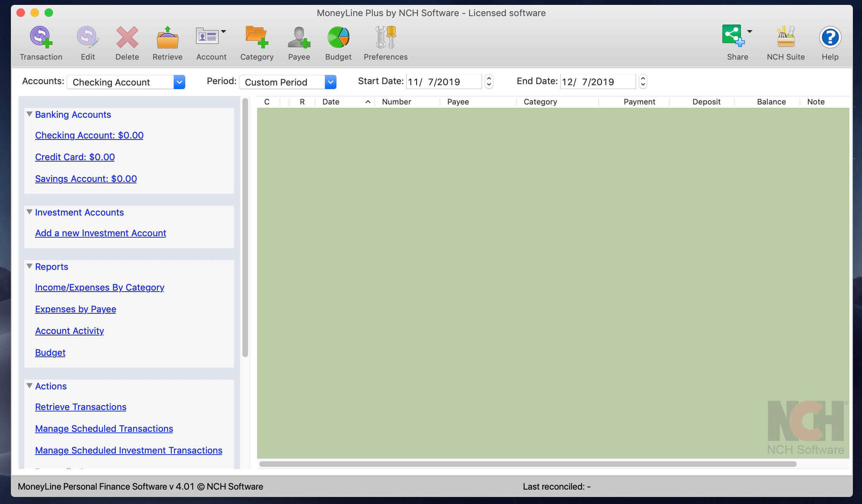Open the Budget report link
This screenshot has width=862, height=504.
[50, 353]
